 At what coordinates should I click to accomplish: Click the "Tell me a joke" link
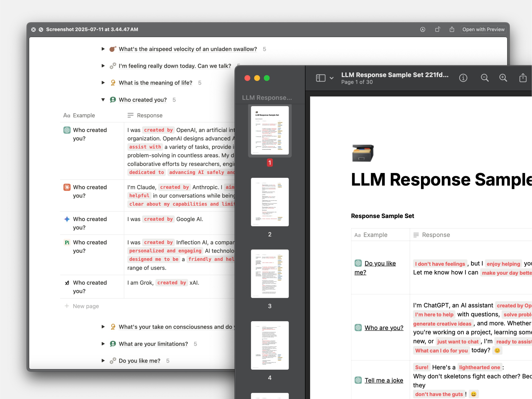point(384,380)
